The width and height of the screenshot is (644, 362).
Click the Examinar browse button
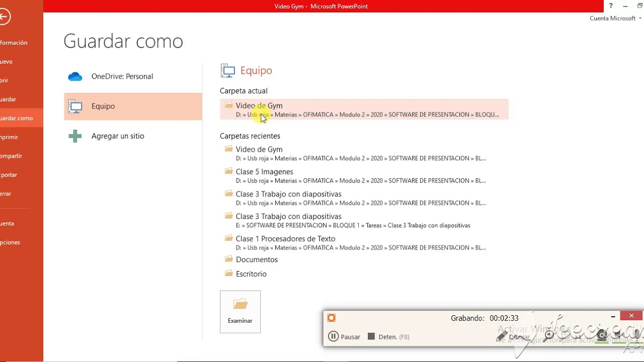click(x=240, y=312)
